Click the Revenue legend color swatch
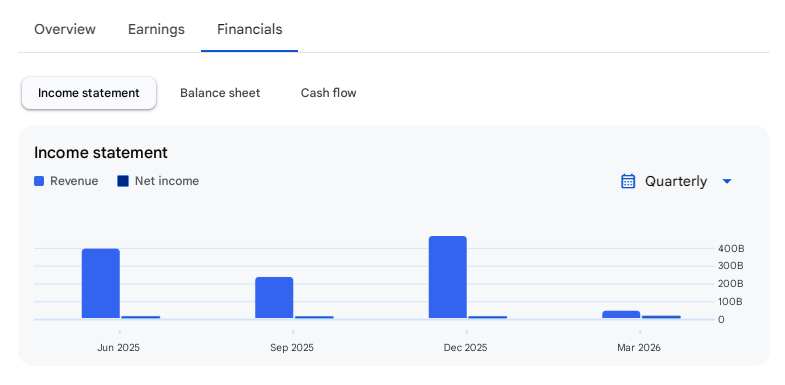 click(39, 181)
